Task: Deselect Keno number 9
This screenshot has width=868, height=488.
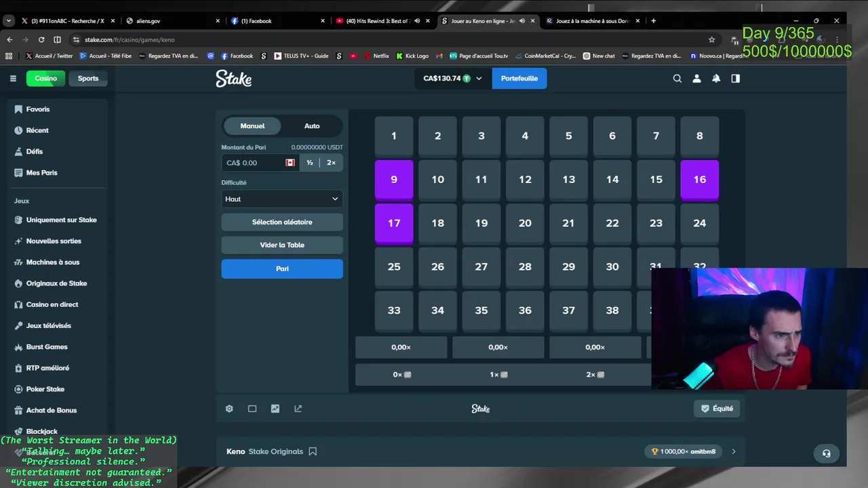Action: (x=394, y=180)
